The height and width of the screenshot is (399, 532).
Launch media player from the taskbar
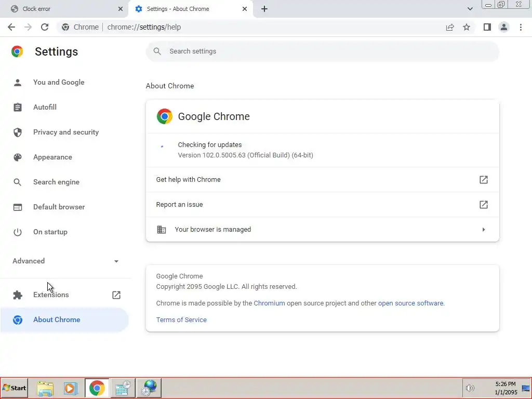(71, 388)
